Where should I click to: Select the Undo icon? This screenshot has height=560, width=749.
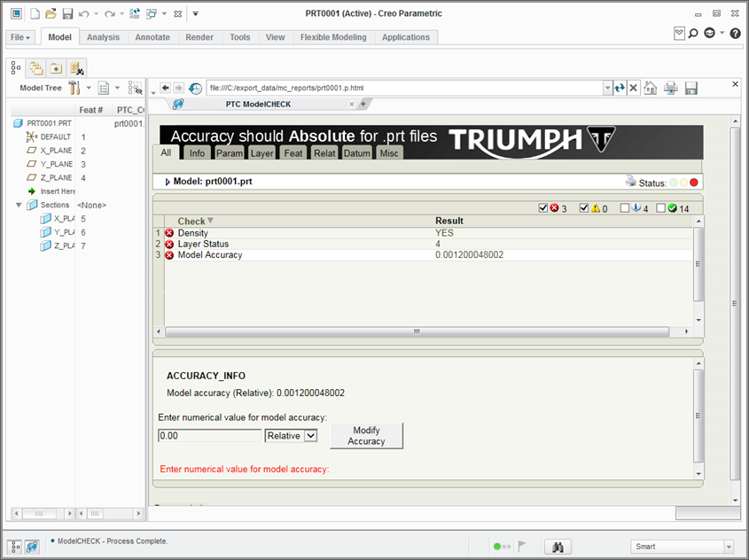(x=83, y=13)
